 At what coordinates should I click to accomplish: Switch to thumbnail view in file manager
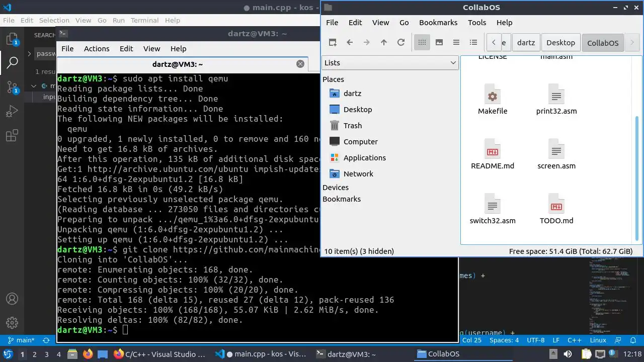click(439, 42)
